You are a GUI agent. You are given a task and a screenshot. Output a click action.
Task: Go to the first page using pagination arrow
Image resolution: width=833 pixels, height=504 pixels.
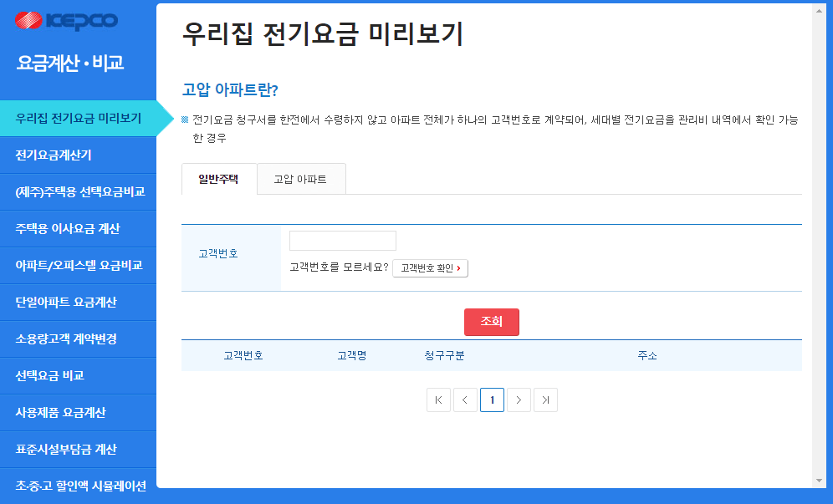(438, 400)
